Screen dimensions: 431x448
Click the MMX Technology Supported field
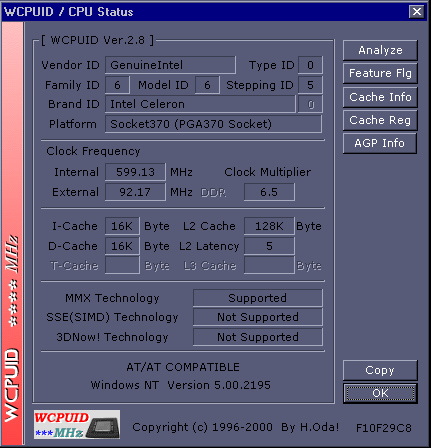(x=258, y=298)
